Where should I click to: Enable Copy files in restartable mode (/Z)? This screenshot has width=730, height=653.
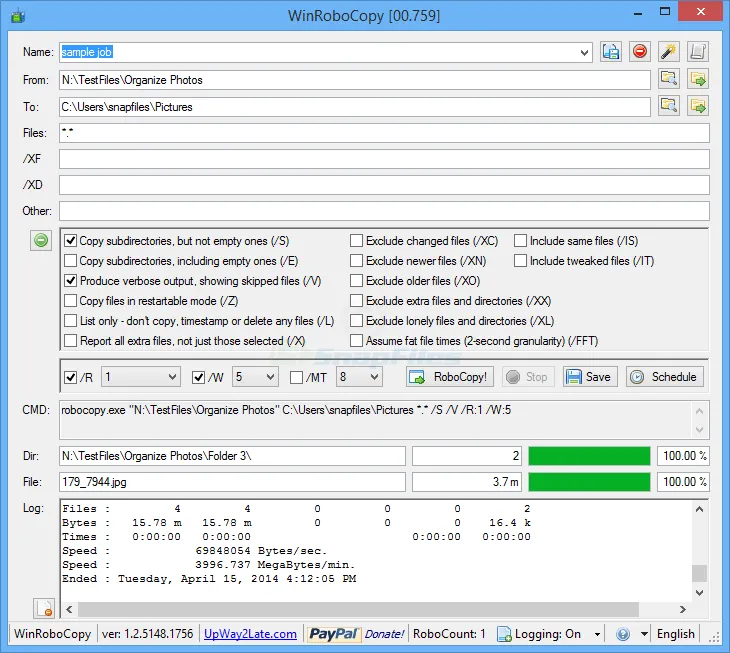click(x=70, y=301)
